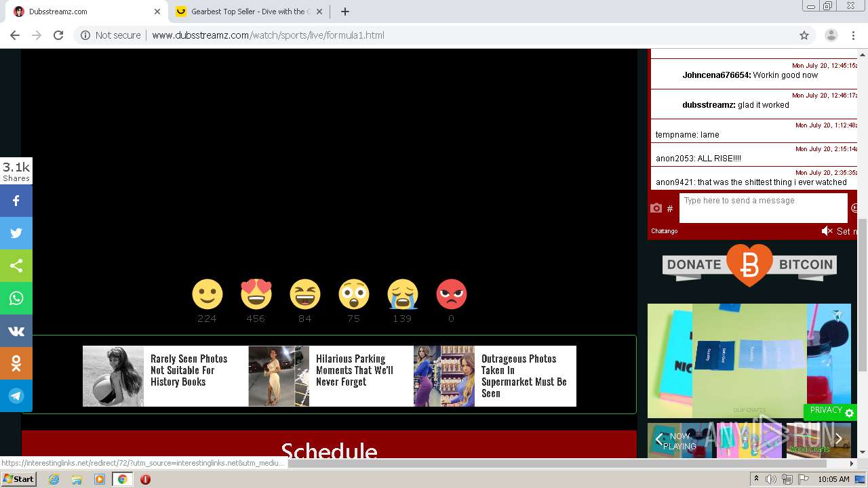Bookmark this page with star

(x=804, y=35)
